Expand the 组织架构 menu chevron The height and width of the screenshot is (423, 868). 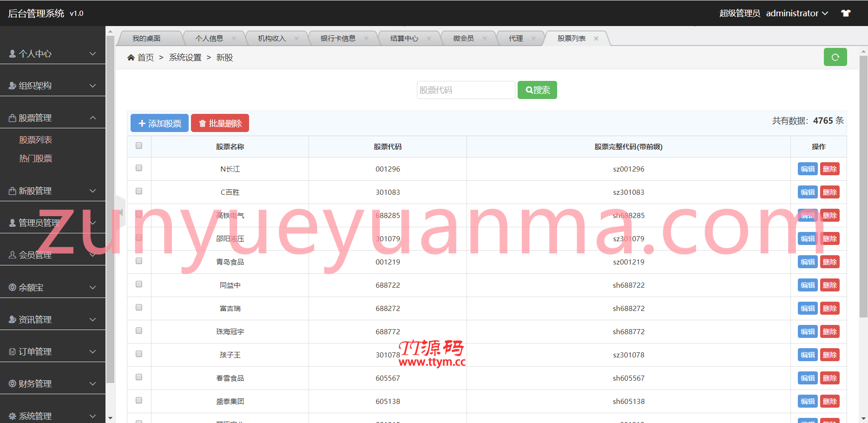(93, 86)
